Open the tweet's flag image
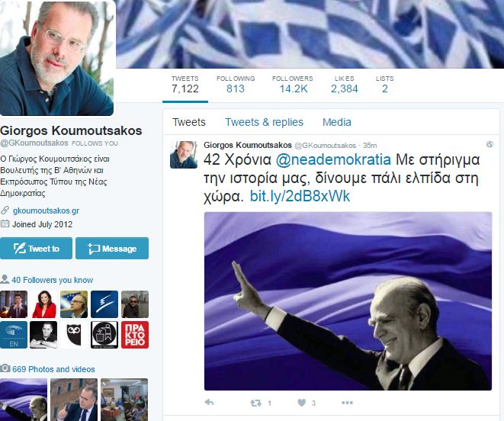504x421 pixels. pyautogui.click(x=348, y=301)
